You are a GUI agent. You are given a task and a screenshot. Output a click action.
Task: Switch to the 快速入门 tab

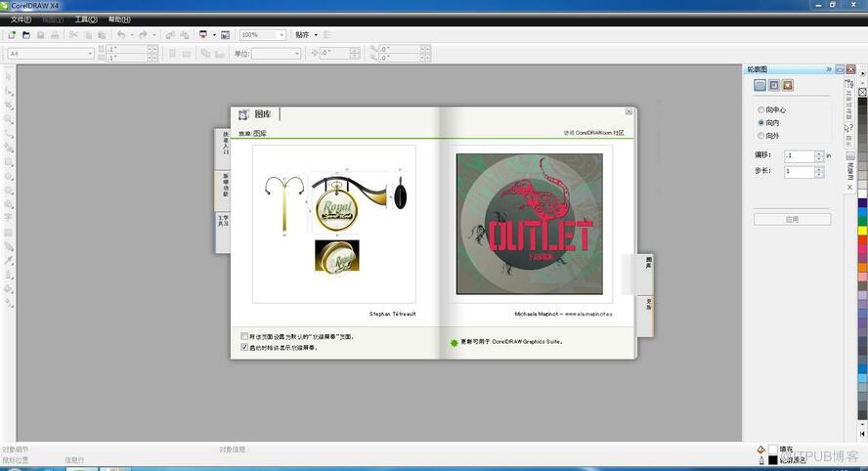click(224, 143)
